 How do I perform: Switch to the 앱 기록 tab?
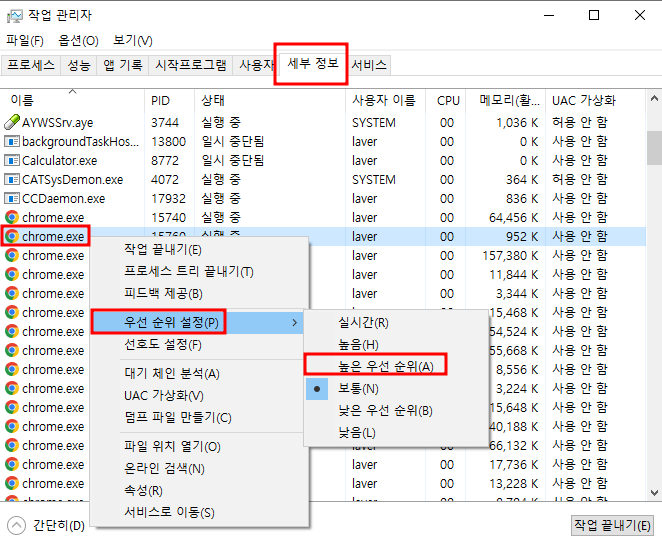[123, 65]
